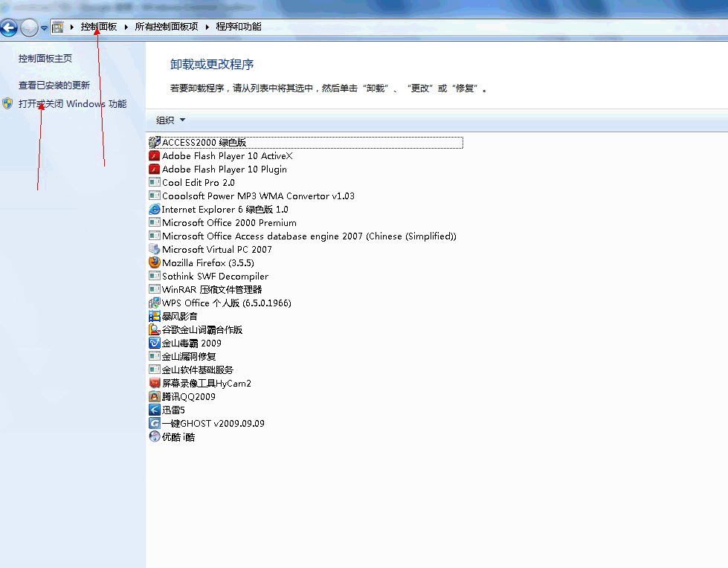Select the text 金山毒霸 2009

click(191, 343)
